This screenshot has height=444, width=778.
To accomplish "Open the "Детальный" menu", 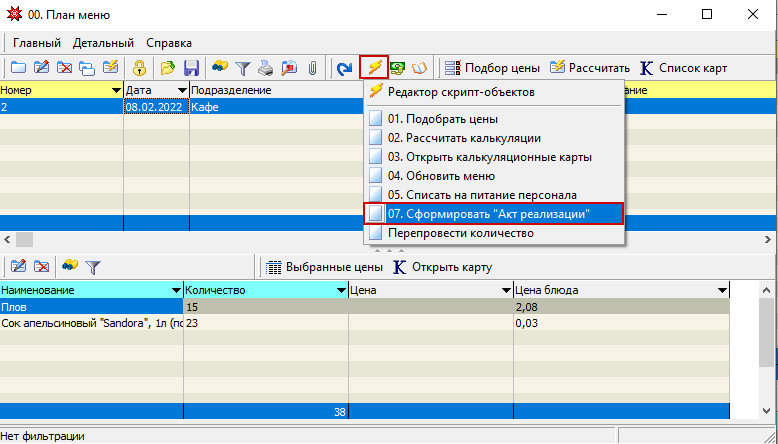I will [103, 43].
